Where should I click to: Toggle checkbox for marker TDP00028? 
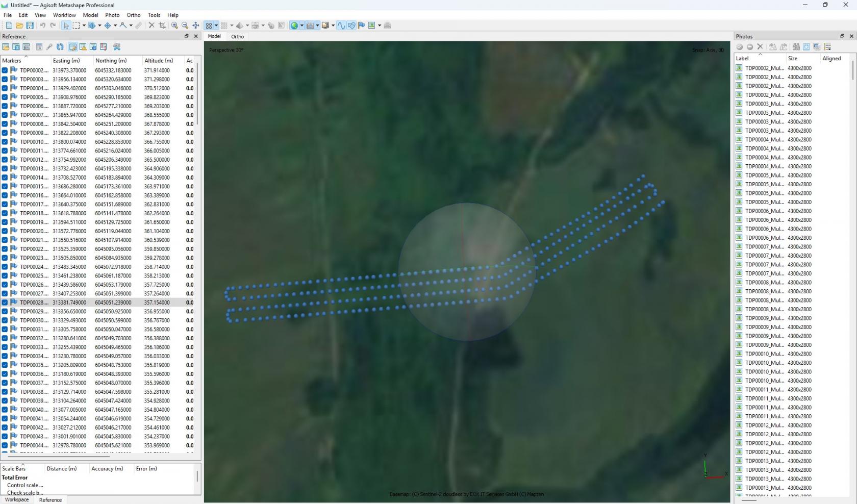(x=5, y=303)
